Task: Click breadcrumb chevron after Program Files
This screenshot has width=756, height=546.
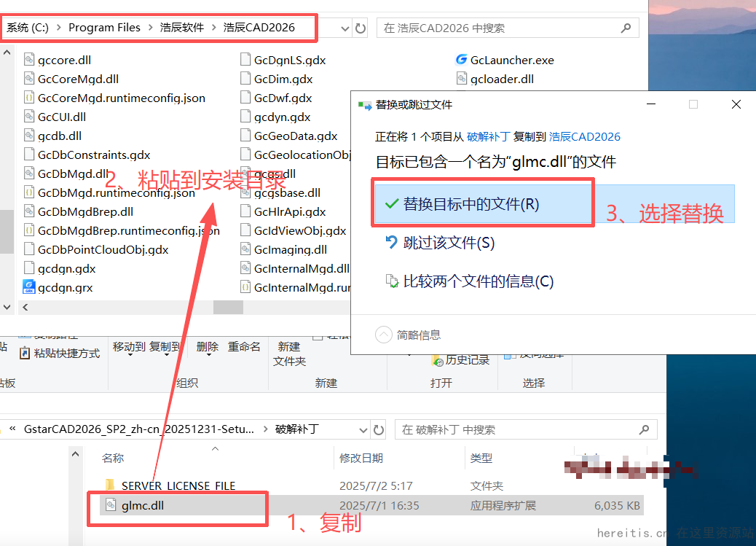Action: (x=150, y=28)
